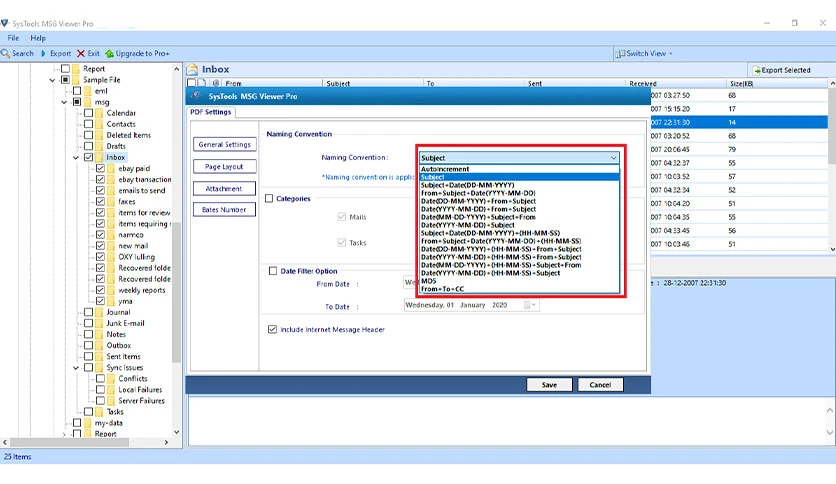
Task: Click the red Exit X icon
Action: click(81, 53)
